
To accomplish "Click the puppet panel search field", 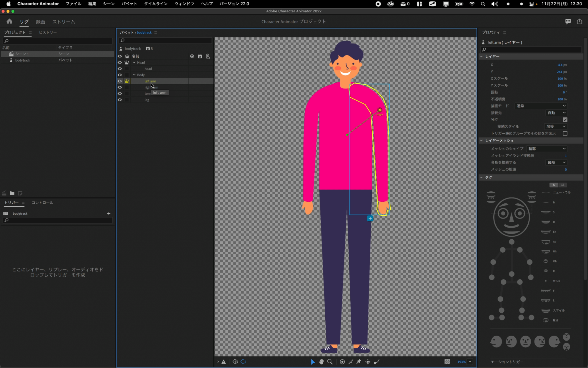I will (166, 40).
